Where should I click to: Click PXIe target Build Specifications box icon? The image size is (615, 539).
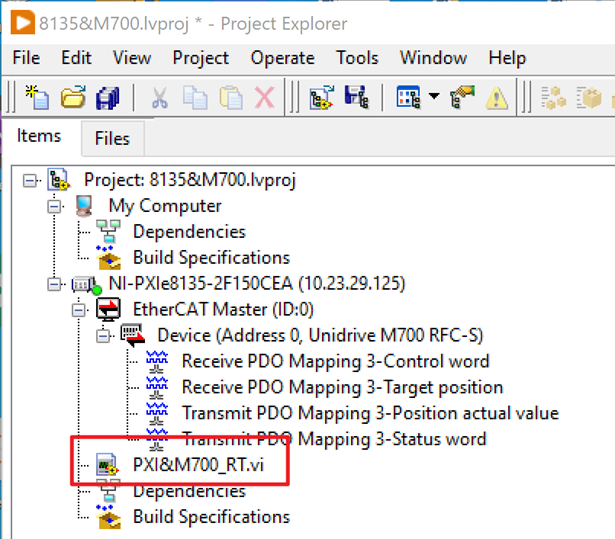[x=108, y=517]
